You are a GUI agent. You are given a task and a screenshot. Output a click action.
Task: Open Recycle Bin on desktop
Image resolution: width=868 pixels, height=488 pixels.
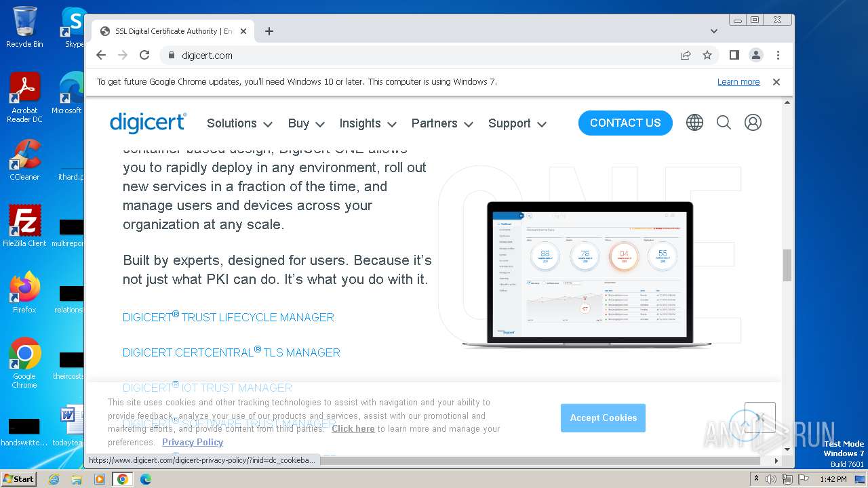24,27
